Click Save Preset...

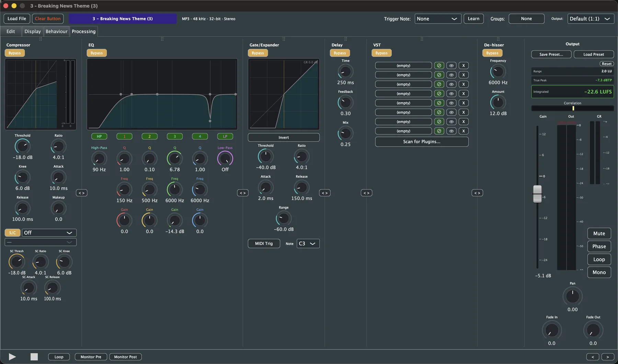point(551,54)
